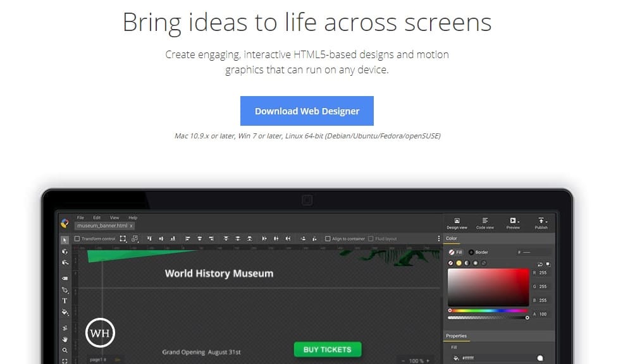Open the three-dot options menu in toolbar
The width and height of the screenshot is (635, 364).
pos(438,239)
